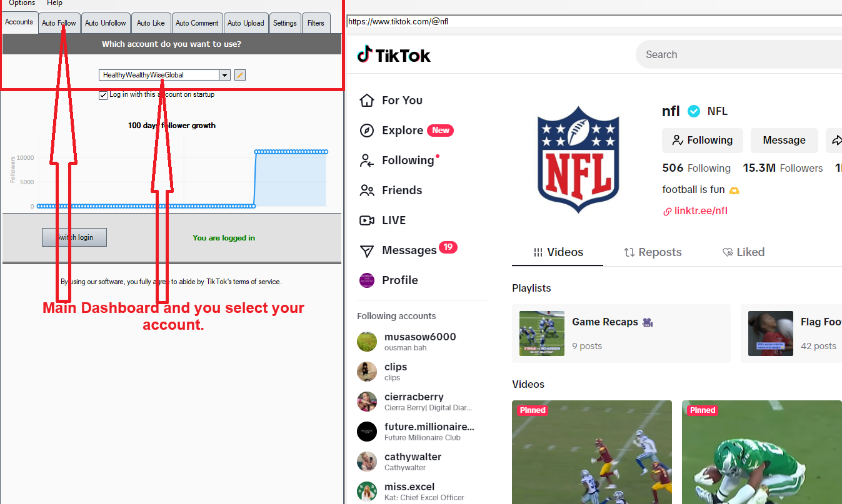Open the Options menu
The height and width of the screenshot is (504, 842).
pyautogui.click(x=21, y=3)
